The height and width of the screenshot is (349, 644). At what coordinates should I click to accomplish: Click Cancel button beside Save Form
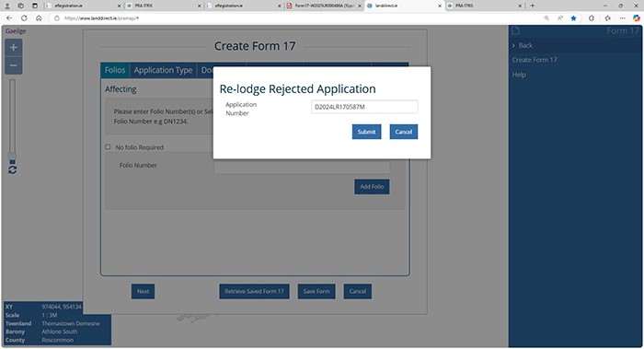(357, 291)
